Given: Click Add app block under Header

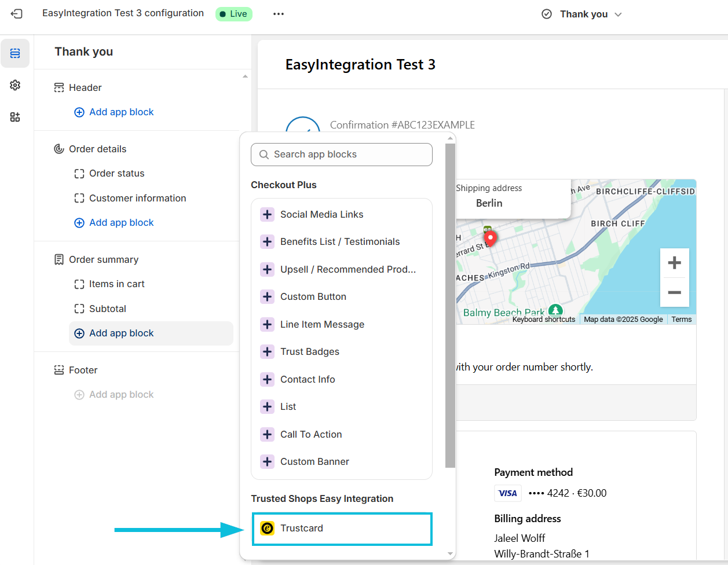Looking at the screenshot, I should coord(114,112).
